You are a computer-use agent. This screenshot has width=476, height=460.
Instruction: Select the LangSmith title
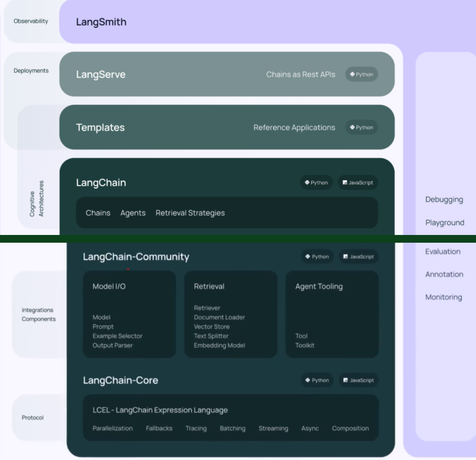point(101,22)
